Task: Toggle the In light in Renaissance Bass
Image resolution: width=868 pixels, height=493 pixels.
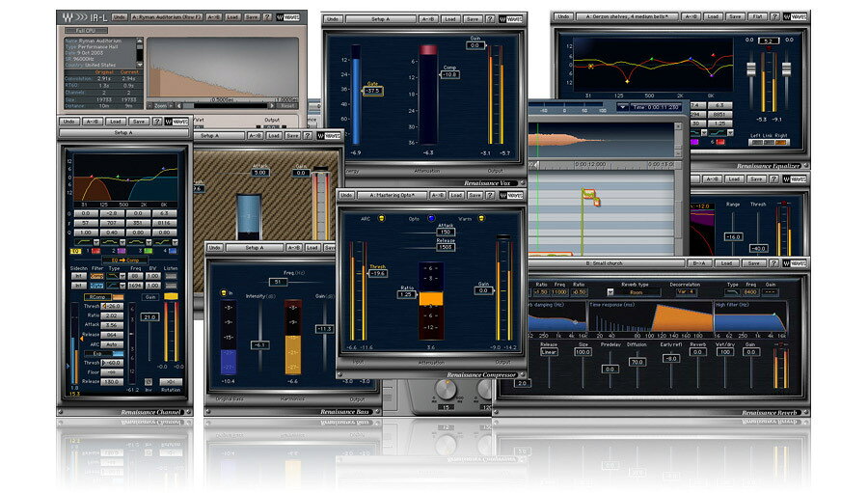Action: coord(224,292)
